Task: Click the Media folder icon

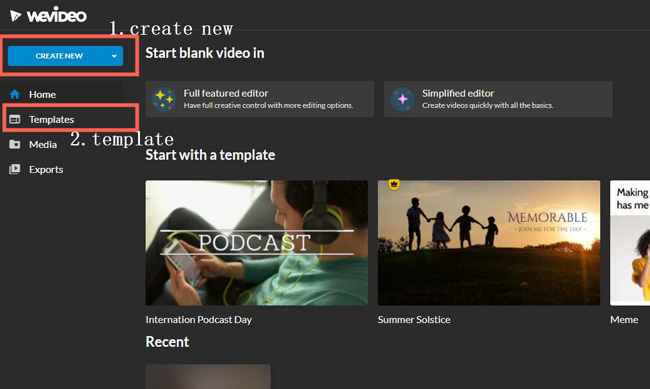Action: [x=15, y=144]
